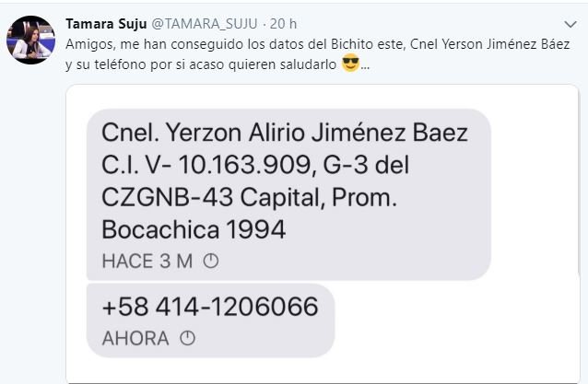Image resolution: width=588 pixels, height=384 pixels.
Task: Click the Tamara Suju display name
Action: click(x=106, y=24)
